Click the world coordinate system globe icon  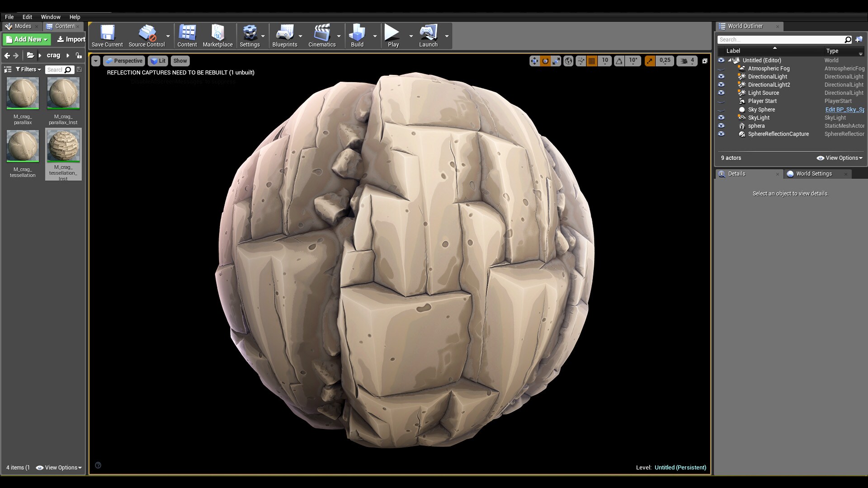[x=568, y=61]
